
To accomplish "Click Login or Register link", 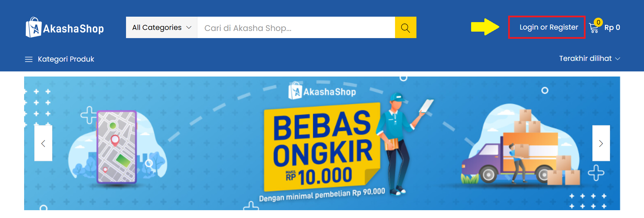I will pyautogui.click(x=549, y=27).
